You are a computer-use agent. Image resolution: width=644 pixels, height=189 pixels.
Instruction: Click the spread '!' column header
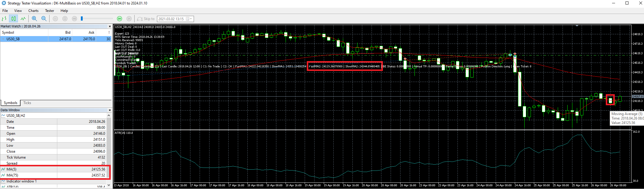click(x=104, y=32)
